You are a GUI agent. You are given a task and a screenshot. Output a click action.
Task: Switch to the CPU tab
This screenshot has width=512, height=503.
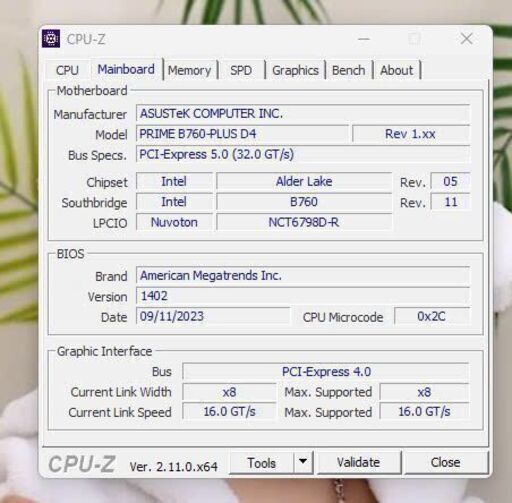click(67, 70)
